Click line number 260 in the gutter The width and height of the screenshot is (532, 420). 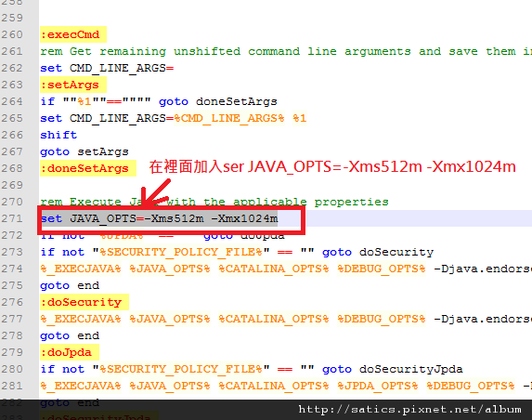tap(12, 34)
